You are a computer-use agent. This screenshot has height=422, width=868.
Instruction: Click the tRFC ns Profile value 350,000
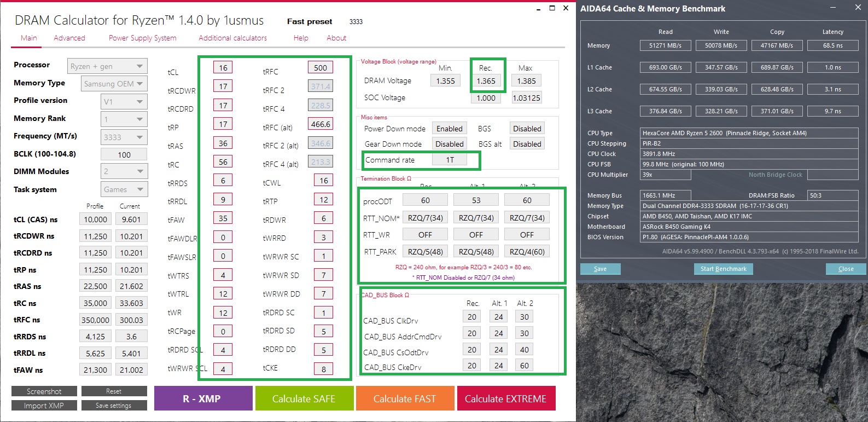(96, 320)
